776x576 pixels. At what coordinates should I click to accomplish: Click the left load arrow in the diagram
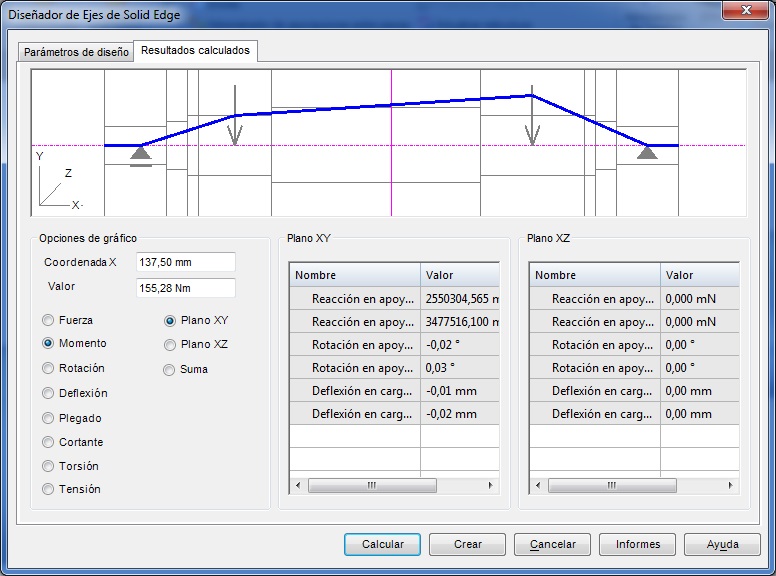tap(235, 115)
